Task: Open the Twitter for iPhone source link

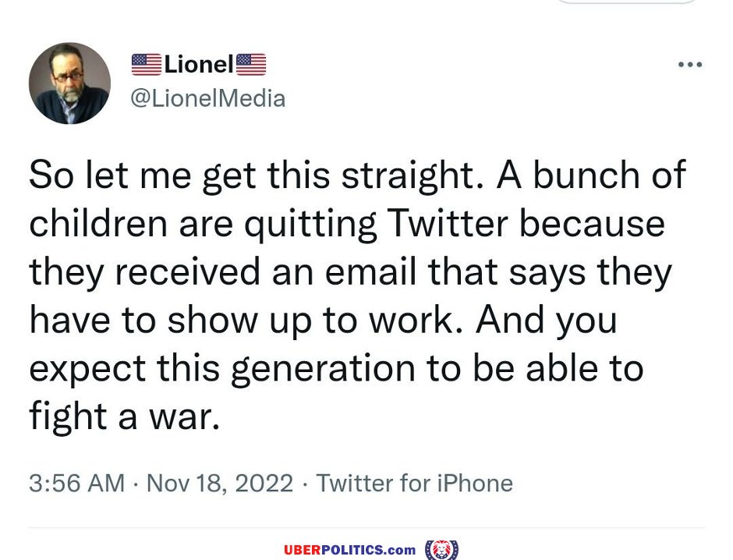Action: point(414,483)
